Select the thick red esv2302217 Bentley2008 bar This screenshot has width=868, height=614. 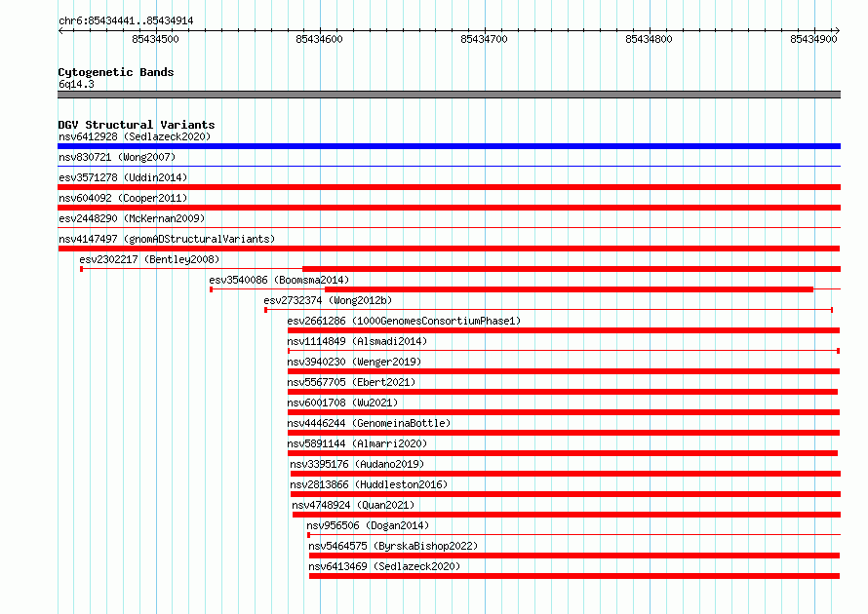pos(572,269)
